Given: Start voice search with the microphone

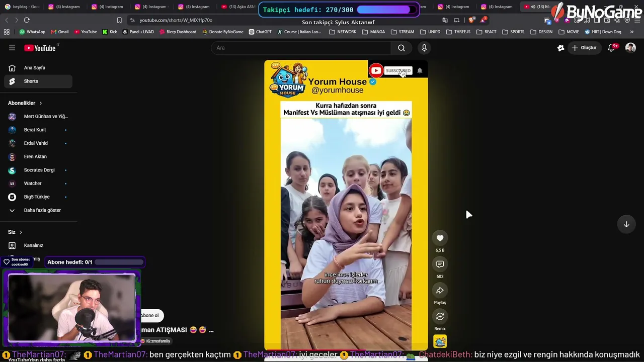Looking at the screenshot, I should click(x=424, y=48).
